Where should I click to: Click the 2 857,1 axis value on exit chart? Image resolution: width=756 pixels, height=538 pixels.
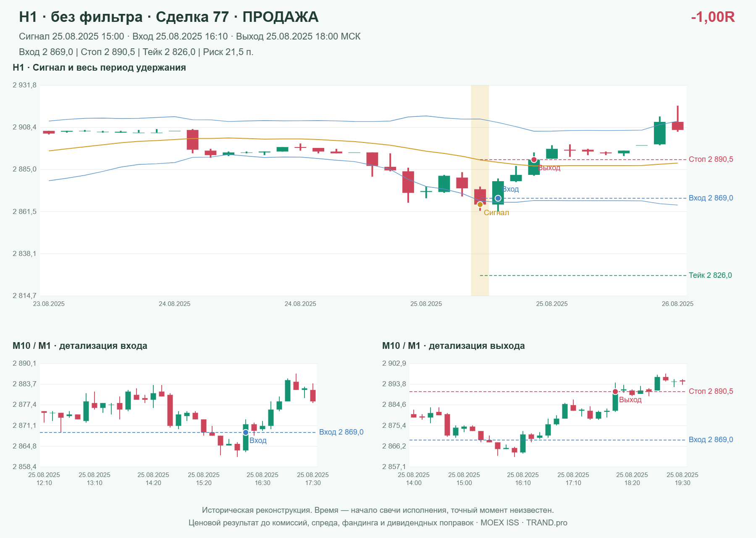click(394, 467)
